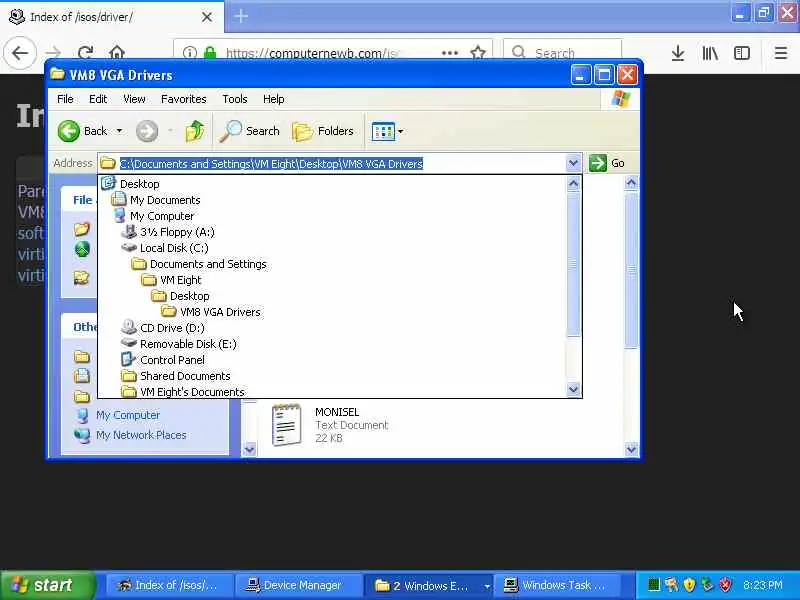The image size is (800, 600).
Task: Go to Firefox home page
Action: pyautogui.click(x=117, y=53)
